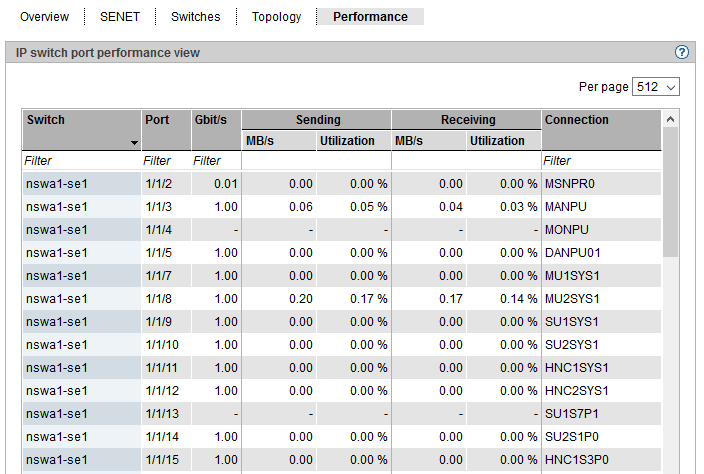
Task: Open the help question mark icon
Action: (682, 52)
